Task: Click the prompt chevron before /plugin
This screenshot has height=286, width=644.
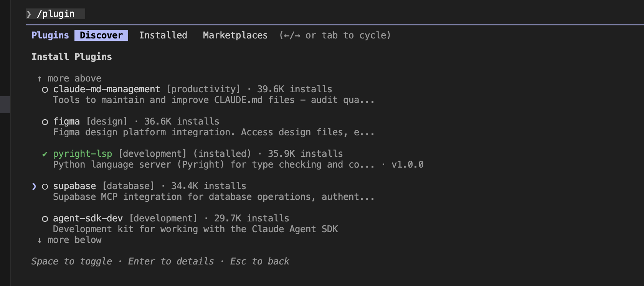Action: pyautogui.click(x=29, y=14)
